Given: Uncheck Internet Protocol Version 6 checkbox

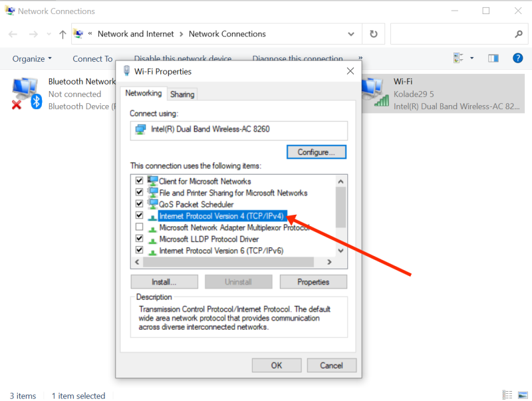Looking at the screenshot, I should (x=139, y=250).
